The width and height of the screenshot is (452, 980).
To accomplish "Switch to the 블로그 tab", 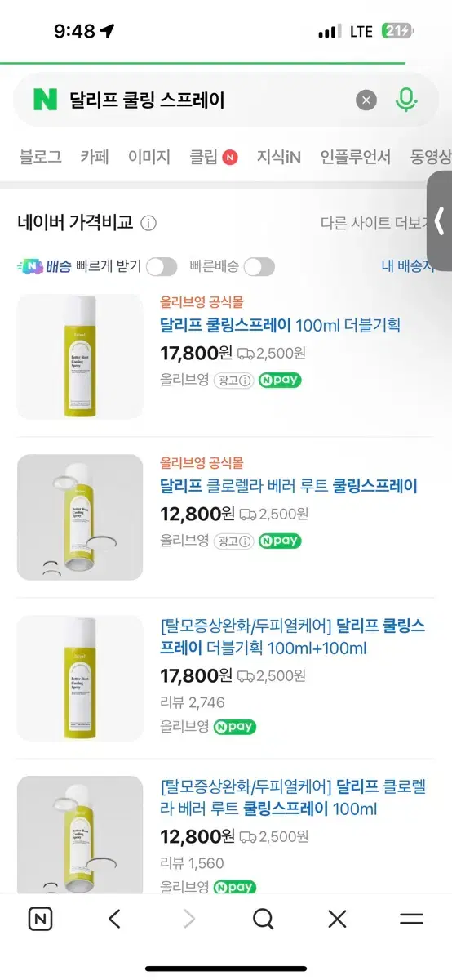I will (x=40, y=157).
